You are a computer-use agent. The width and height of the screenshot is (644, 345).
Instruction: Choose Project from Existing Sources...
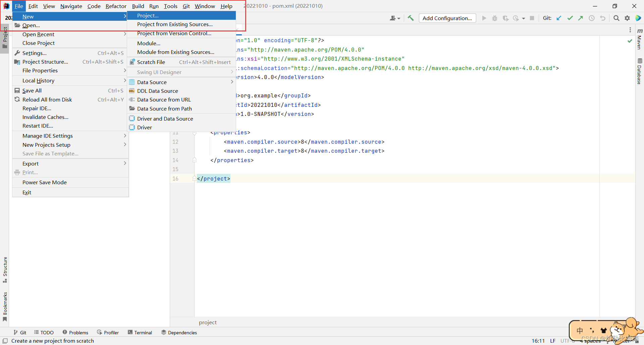coord(181,24)
